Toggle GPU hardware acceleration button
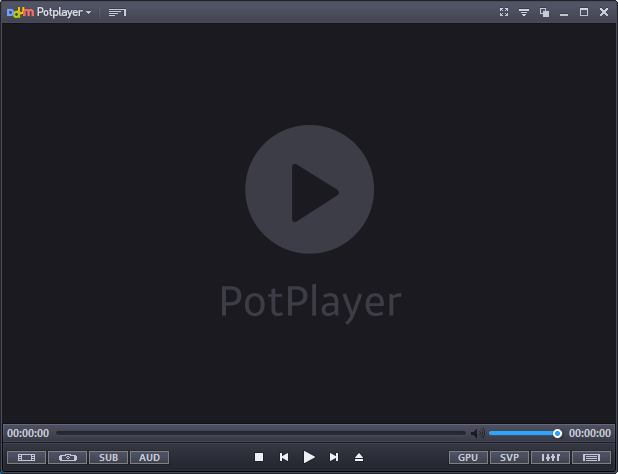Screen dimensions: 618x474 coord(468,457)
